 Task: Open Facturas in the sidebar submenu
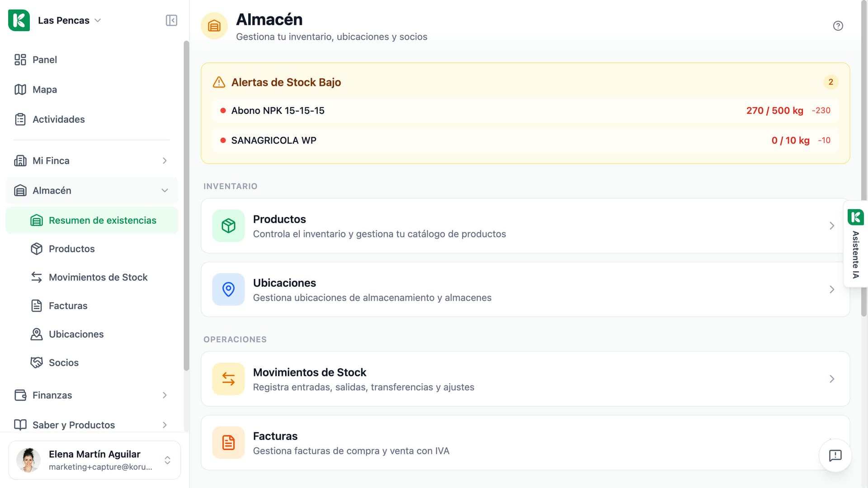[x=92, y=306]
